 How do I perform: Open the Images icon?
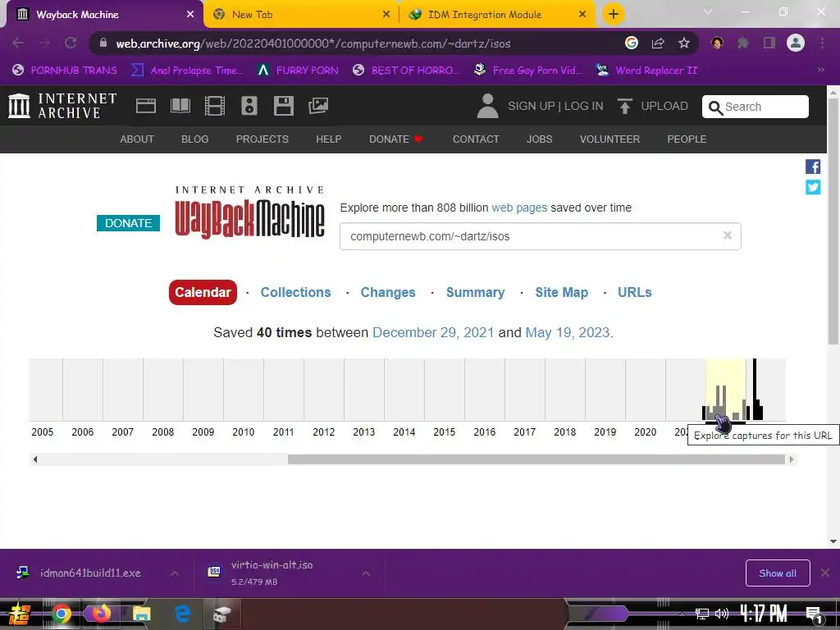pos(318,106)
